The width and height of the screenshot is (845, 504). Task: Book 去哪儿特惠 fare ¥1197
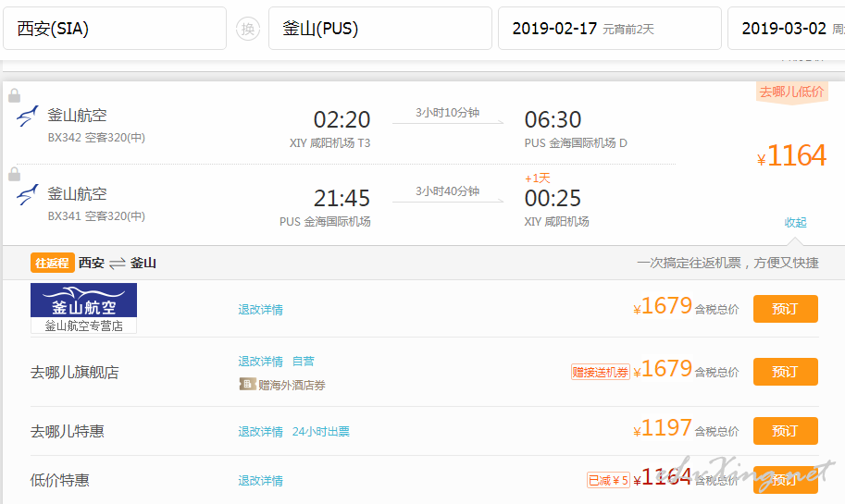coord(785,431)
